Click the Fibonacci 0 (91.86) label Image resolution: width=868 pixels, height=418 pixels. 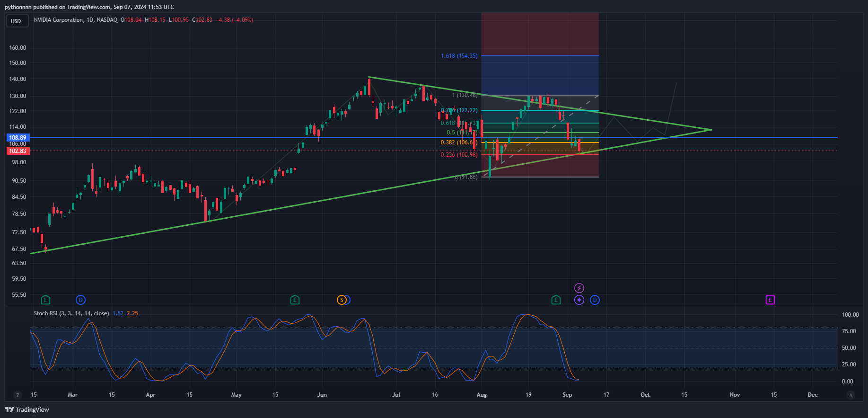pos(466,177)
